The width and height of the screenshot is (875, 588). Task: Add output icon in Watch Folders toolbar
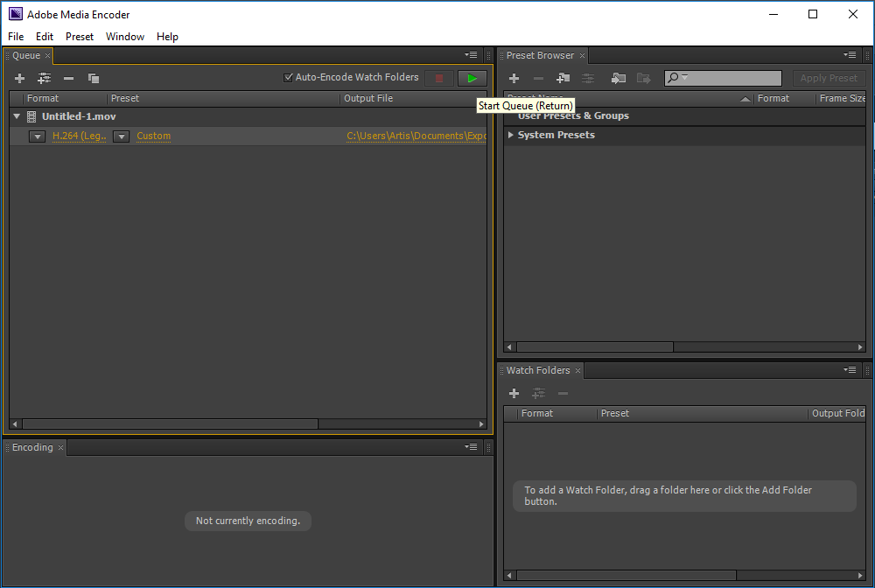pos(538,393)
